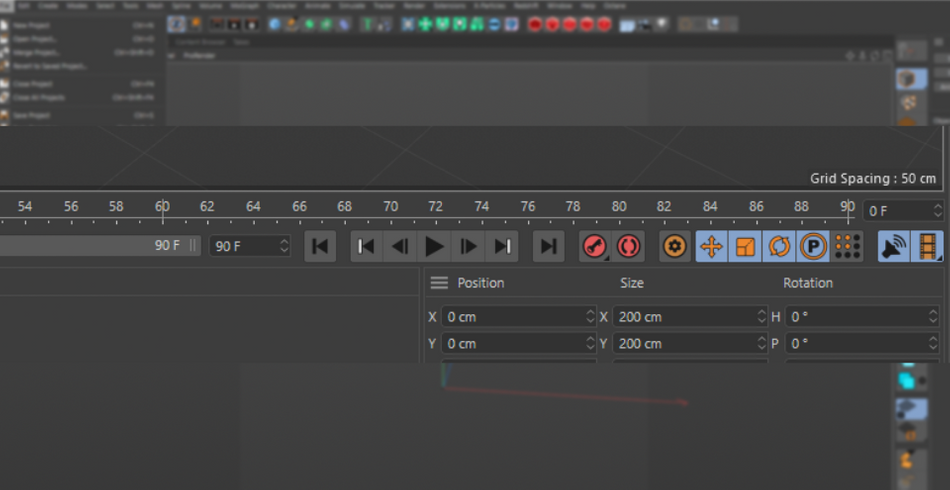Adjust Rotation P stepper arrows

[934, 343]
